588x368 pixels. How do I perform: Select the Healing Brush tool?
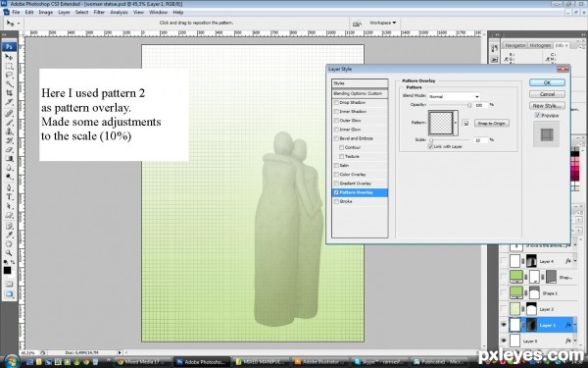9,114
